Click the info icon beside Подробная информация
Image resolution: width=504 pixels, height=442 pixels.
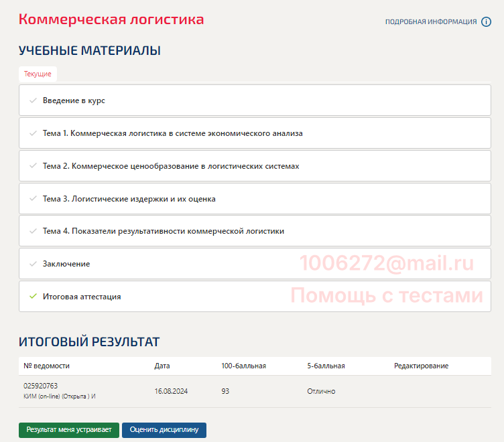487,22
